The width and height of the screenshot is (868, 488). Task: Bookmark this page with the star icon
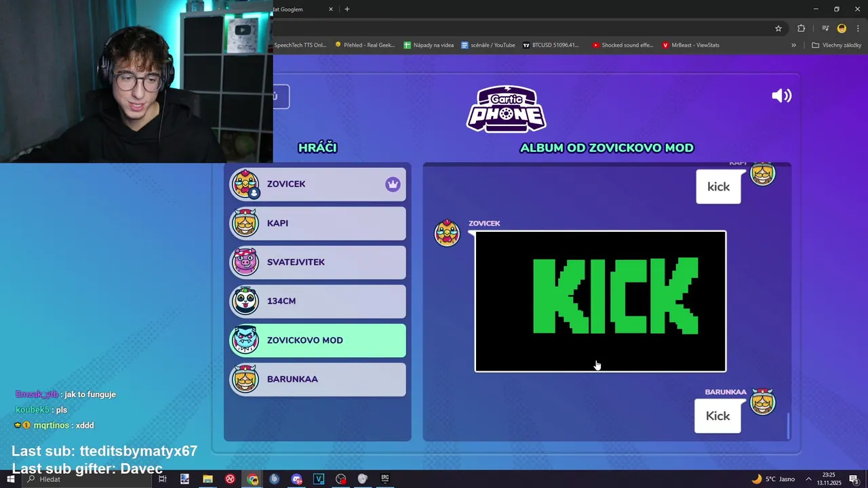click(x=778, y=28)
